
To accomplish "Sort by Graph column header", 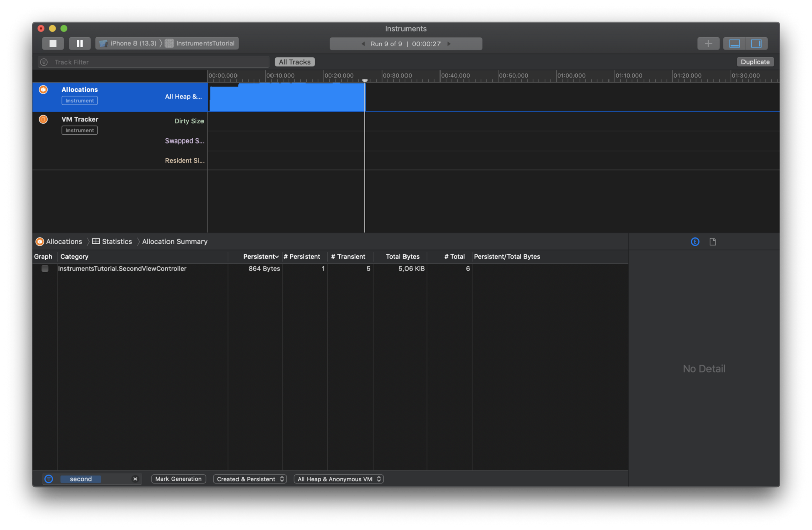I will pyautogui.click(x=43, y=257).
